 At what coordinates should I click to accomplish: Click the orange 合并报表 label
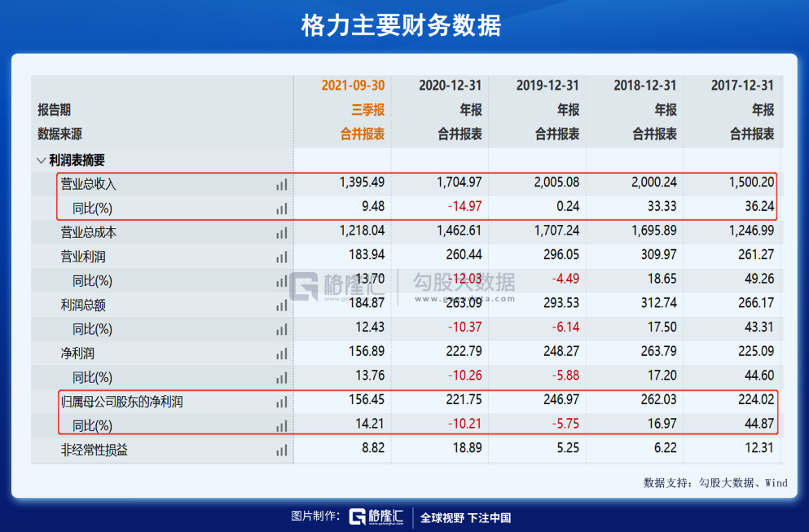pos(363,134)
